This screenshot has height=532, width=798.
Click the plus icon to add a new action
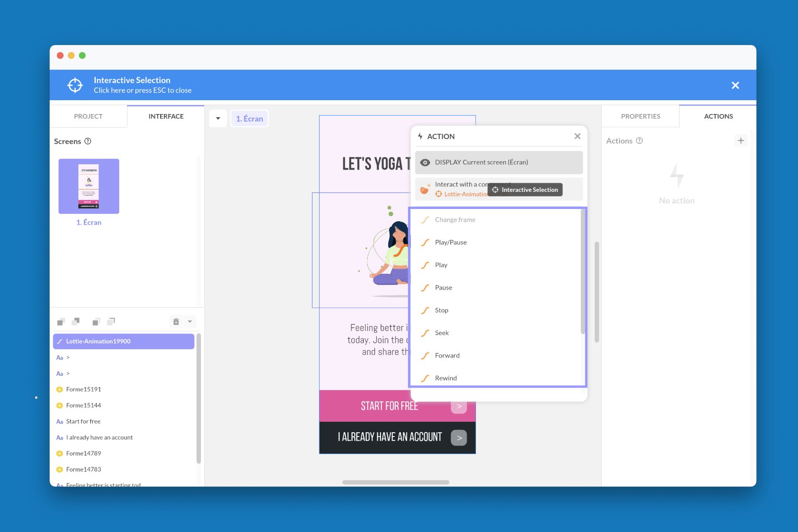tap(741, 141)
